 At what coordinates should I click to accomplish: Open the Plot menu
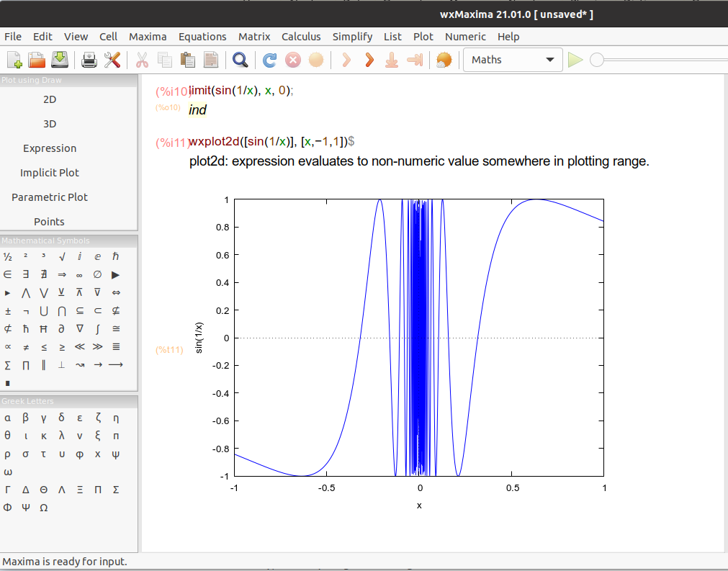tap(423, 37)
